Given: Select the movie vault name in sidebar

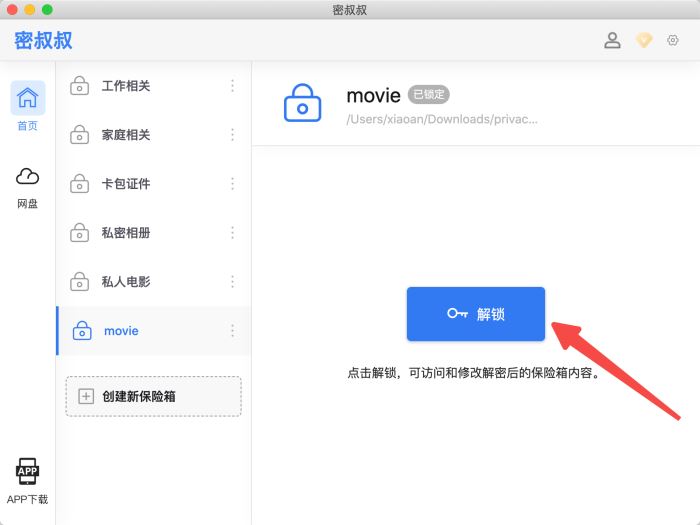Looking at the screenshot, I should tap(121, 331).
